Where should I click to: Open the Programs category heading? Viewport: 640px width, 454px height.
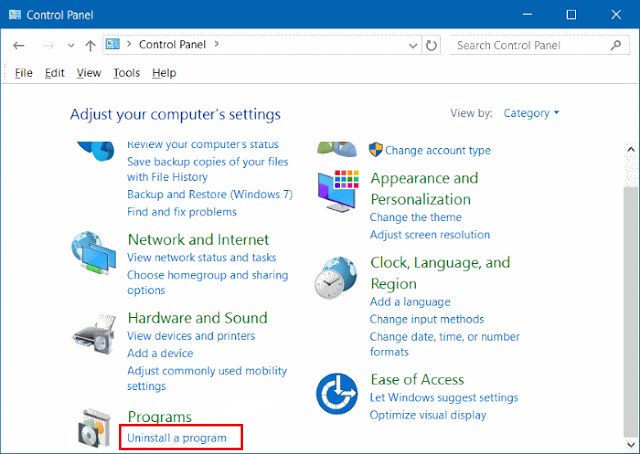point(160,417)
